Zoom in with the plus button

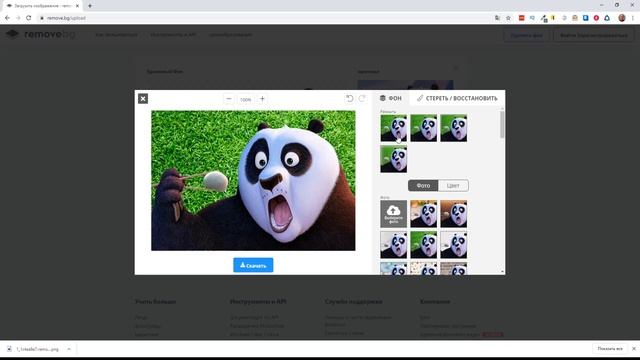pos(262,99)
